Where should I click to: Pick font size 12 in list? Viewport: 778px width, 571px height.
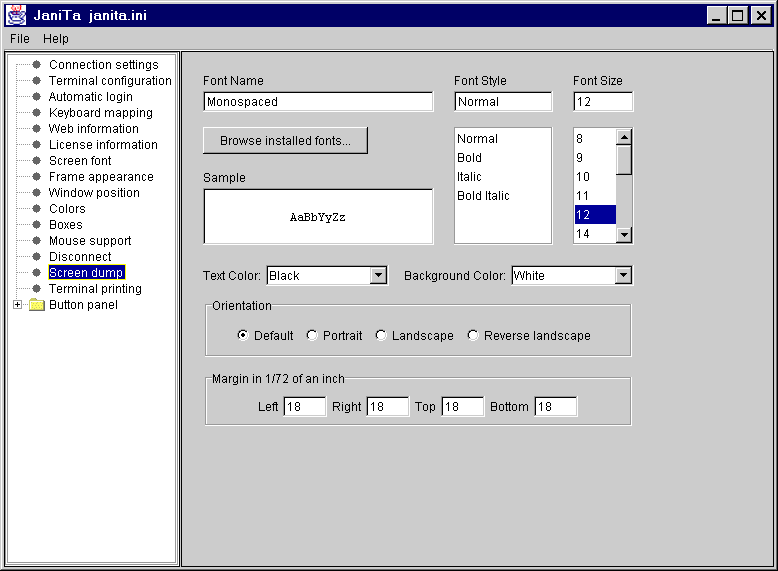(595, 215)
